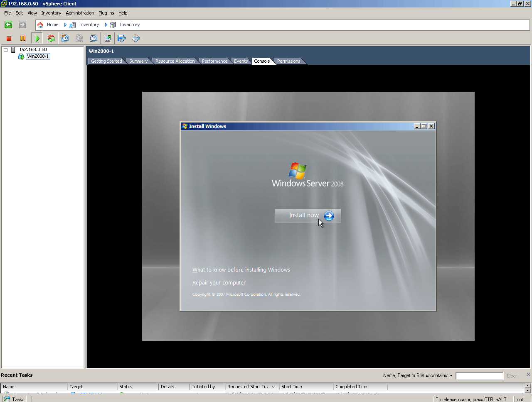Open the Administration menu

click(80, 13)
